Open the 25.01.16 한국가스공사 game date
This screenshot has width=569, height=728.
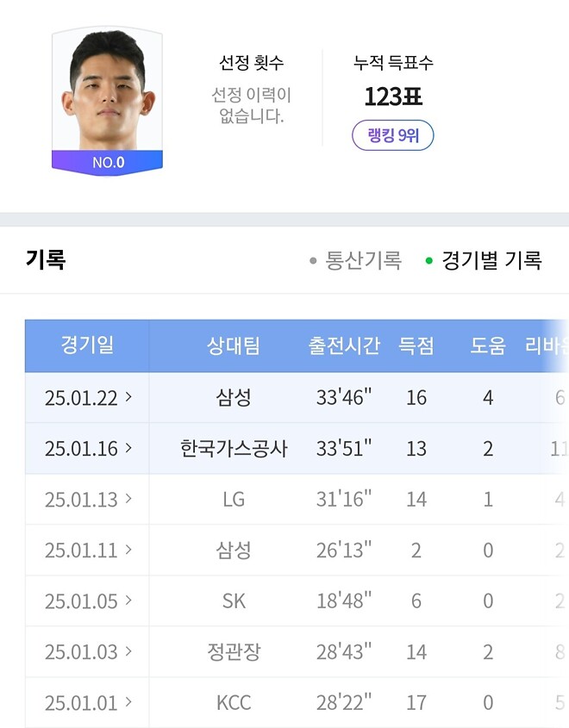[x=81, y=449]
